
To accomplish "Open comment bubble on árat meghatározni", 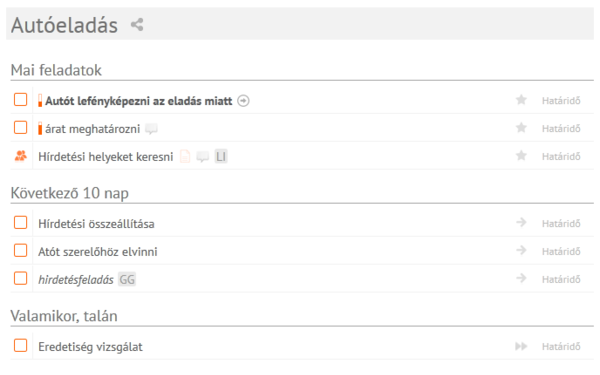I will (152, 129).
